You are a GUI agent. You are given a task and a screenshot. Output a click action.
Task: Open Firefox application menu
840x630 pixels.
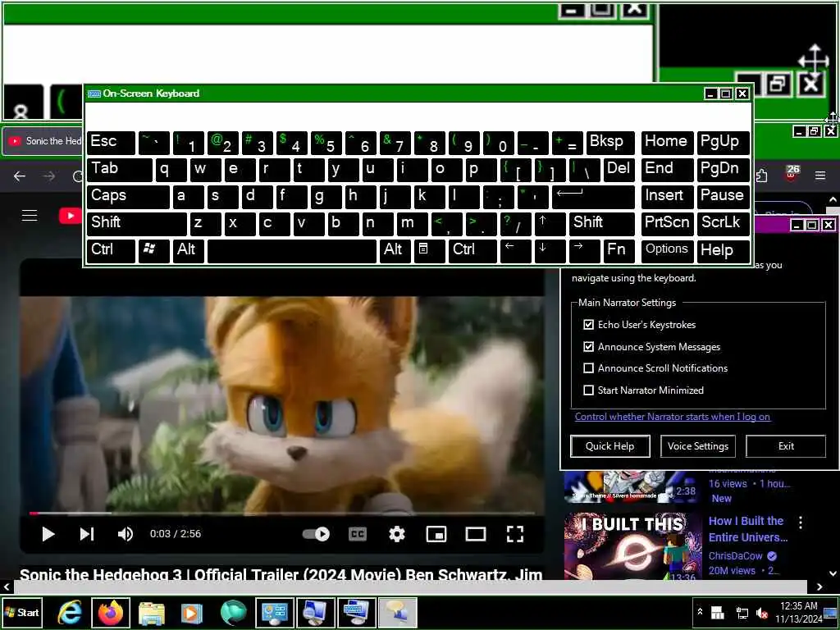[x=820, y=176]
